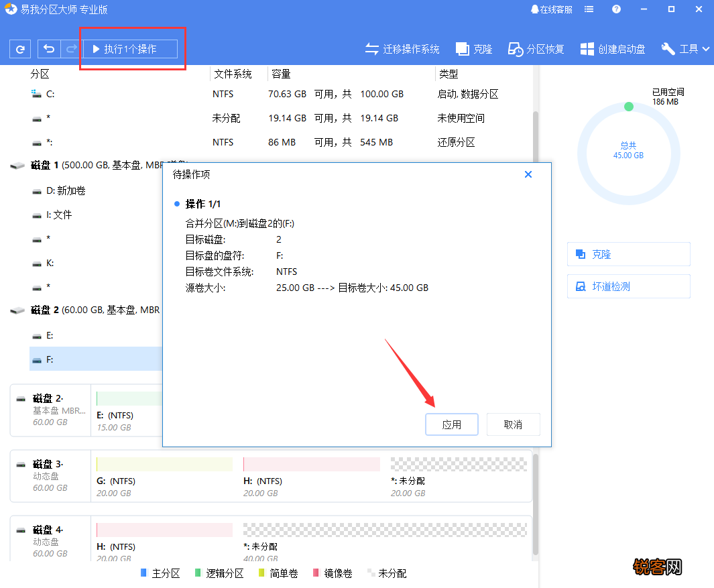
Task: Click the Online Support (在线客服) bell
Action: tap(552, 9)
